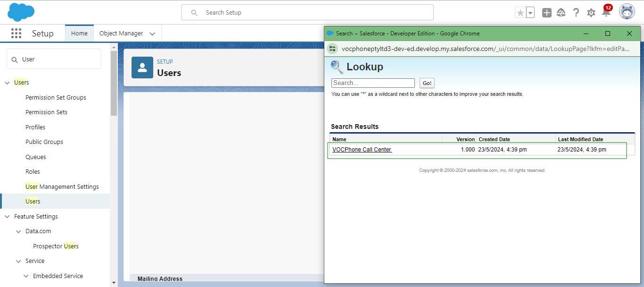Open the Trailhead guidance icon

pos(561,13)
